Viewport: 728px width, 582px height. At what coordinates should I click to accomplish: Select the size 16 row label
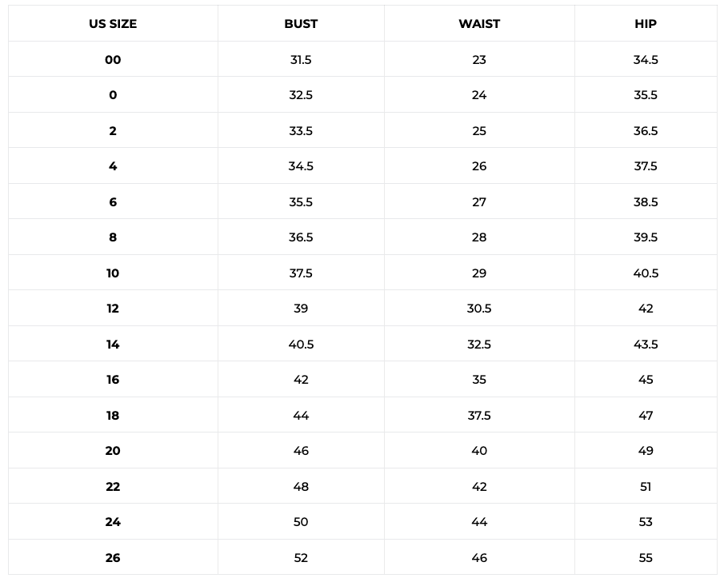(113, 380)
